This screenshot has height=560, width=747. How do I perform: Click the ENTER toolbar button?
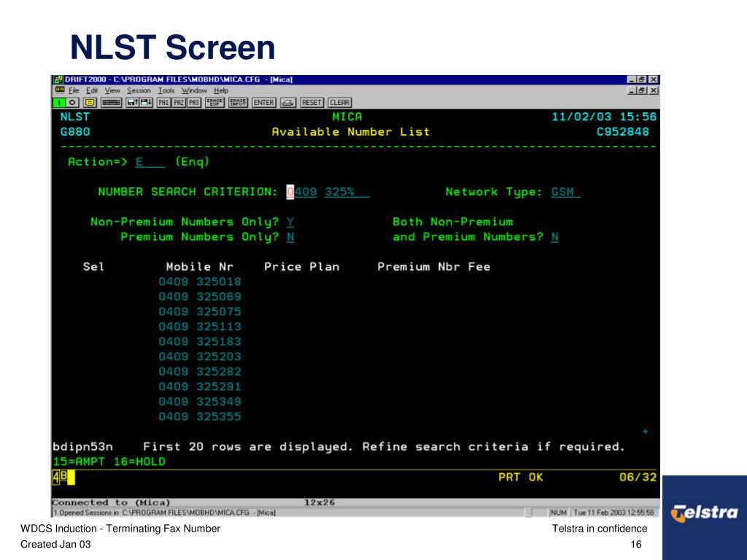coord(264,102)
